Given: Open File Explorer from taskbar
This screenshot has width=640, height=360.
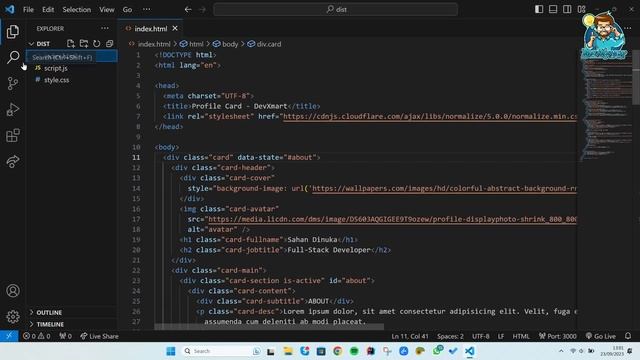Looking at the screenshot, I should click(288, 351).
